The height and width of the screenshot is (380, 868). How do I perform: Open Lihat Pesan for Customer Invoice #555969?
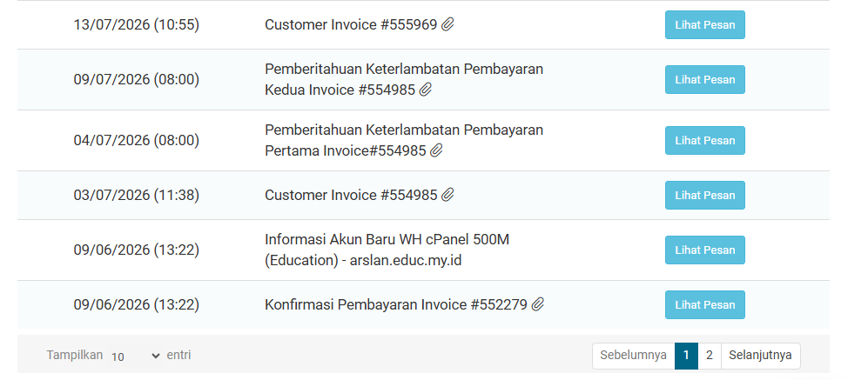click(704, 25)
